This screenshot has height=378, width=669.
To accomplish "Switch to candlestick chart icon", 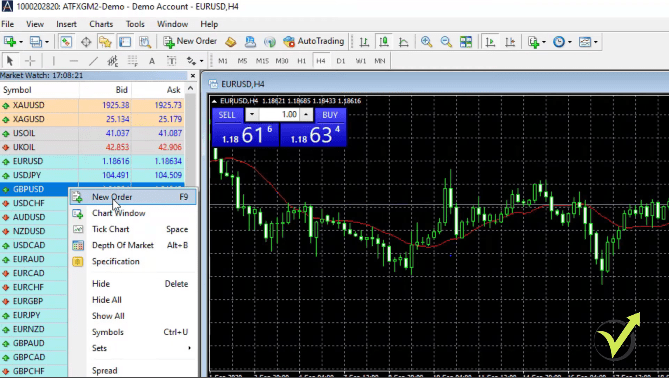I will coord(384,41).
